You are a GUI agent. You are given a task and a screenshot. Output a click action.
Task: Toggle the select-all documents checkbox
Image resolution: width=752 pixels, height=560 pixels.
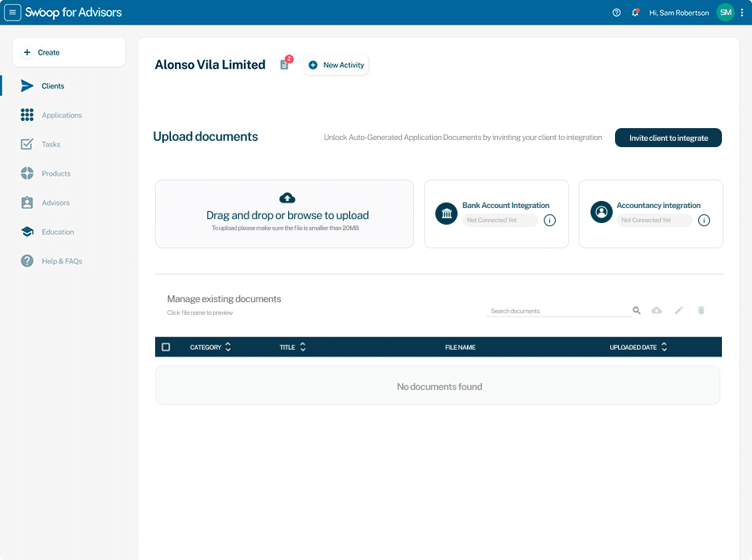(166, 347)
